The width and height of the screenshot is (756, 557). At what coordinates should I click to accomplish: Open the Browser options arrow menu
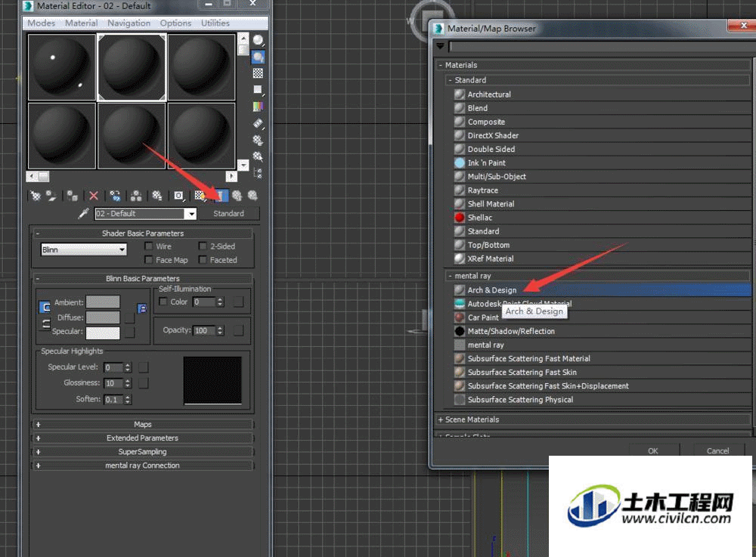[440, 46]
